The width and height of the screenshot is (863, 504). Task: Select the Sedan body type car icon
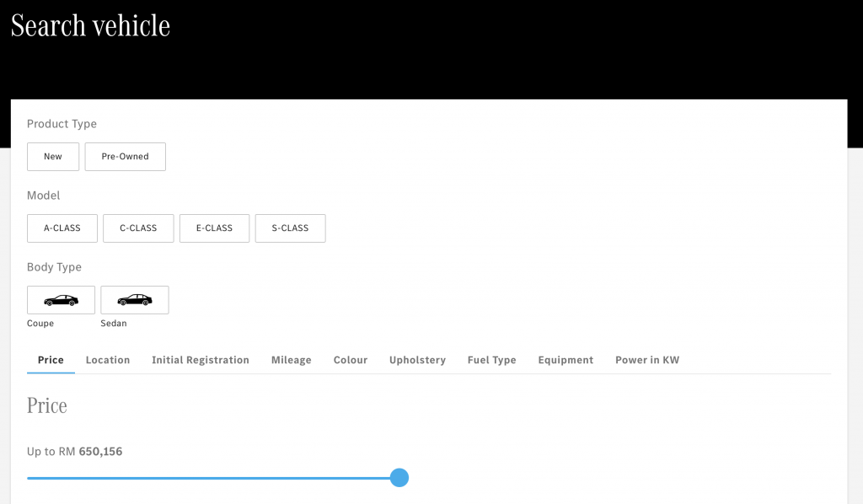pos(135,300)
